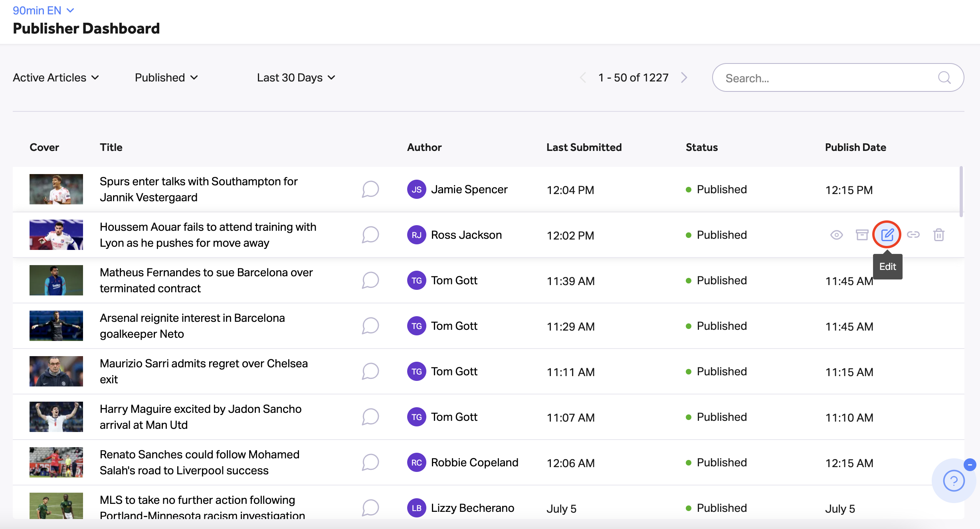
Task: Open comments bubble for Matheus Fernandes article
Action: coord(370,280)
